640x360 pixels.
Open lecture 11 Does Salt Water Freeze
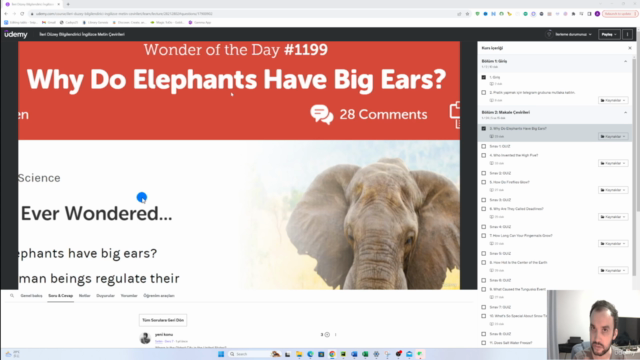pos(511,343)
